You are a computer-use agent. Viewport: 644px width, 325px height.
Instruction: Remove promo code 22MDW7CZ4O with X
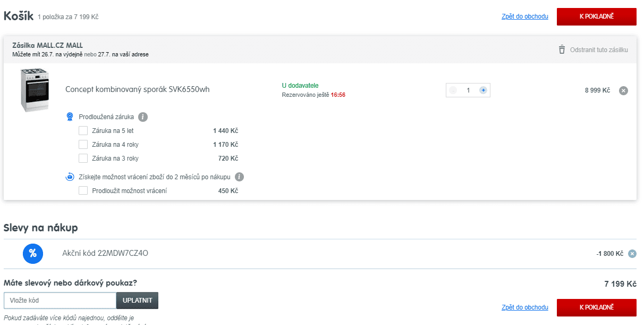632,254
